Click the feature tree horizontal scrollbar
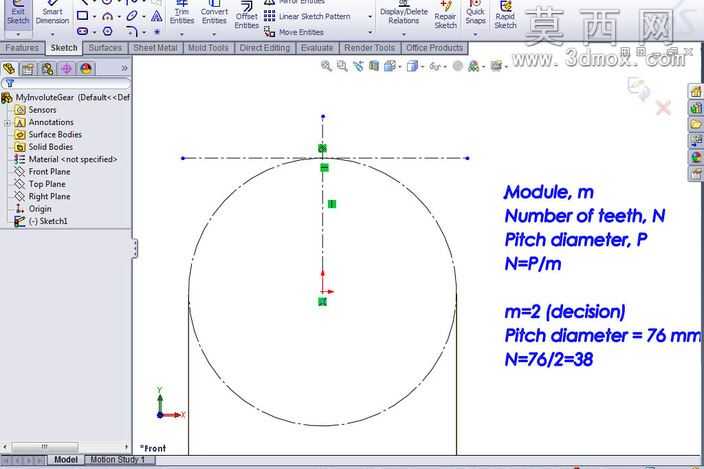This screenshot has width=704, height=469. pyautogui.click(x=66, y=447)
